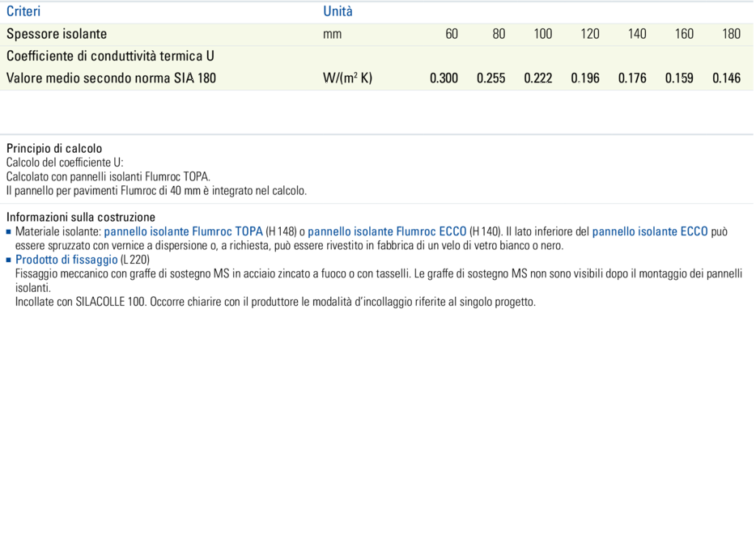Click the Spessore isolante row label
This screenshot has height=542, width=756.
57,34
